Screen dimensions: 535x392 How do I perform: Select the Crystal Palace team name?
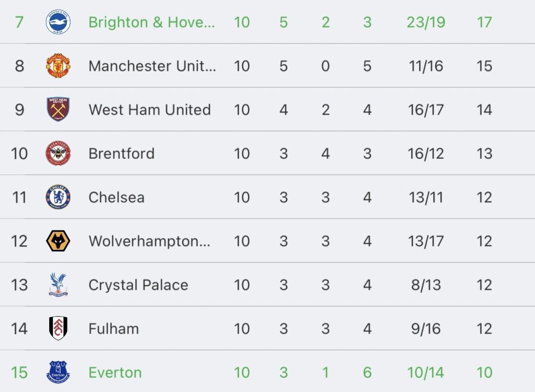(x=138, y=285)
